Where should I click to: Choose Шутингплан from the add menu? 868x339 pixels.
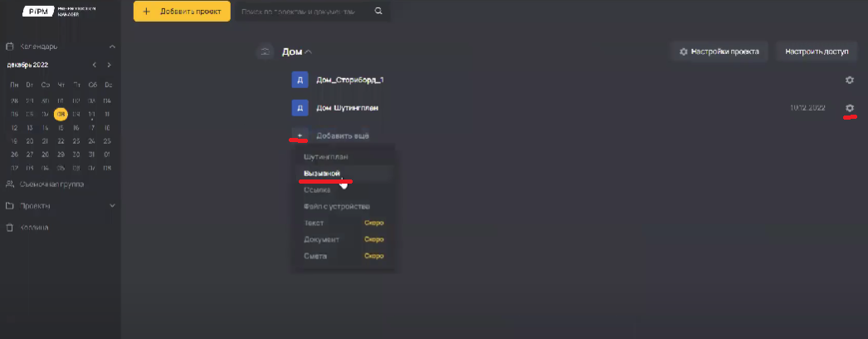326,157
